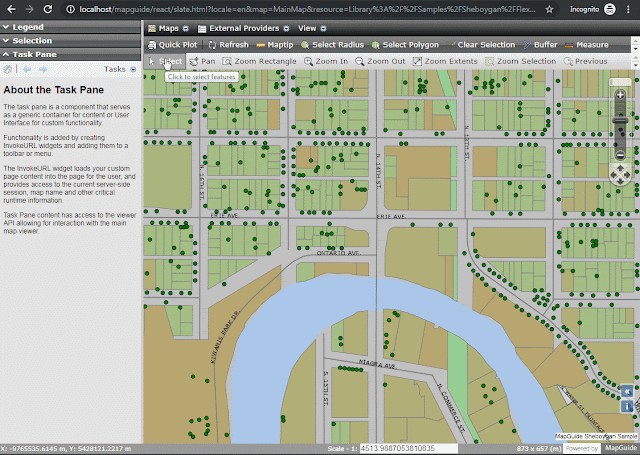Open the Buffer tool
The width and height of the screenshot is (640, 455).
(x=540, y=45)
